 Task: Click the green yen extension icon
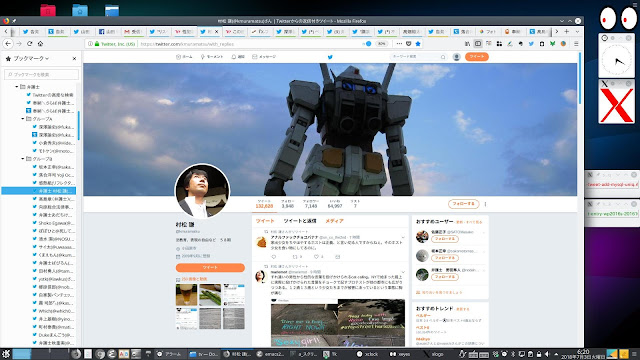point(552,44)
